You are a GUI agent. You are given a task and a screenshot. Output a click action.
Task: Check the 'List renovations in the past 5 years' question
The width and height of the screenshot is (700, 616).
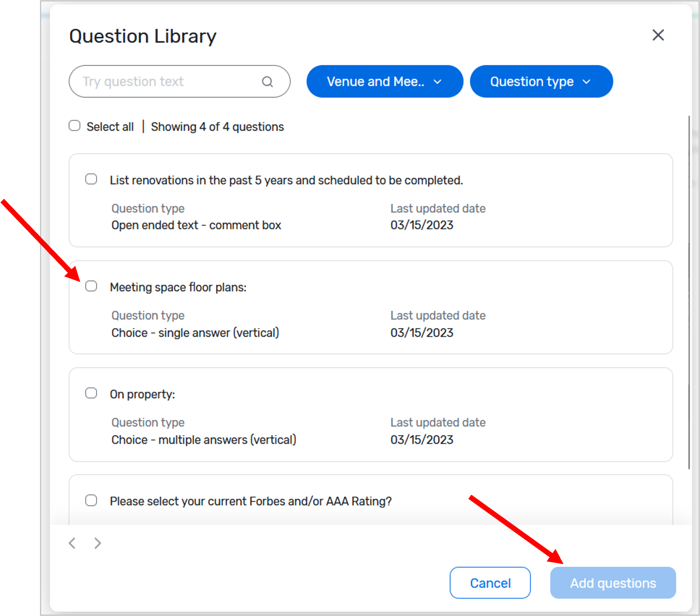(x=91, y=179)
